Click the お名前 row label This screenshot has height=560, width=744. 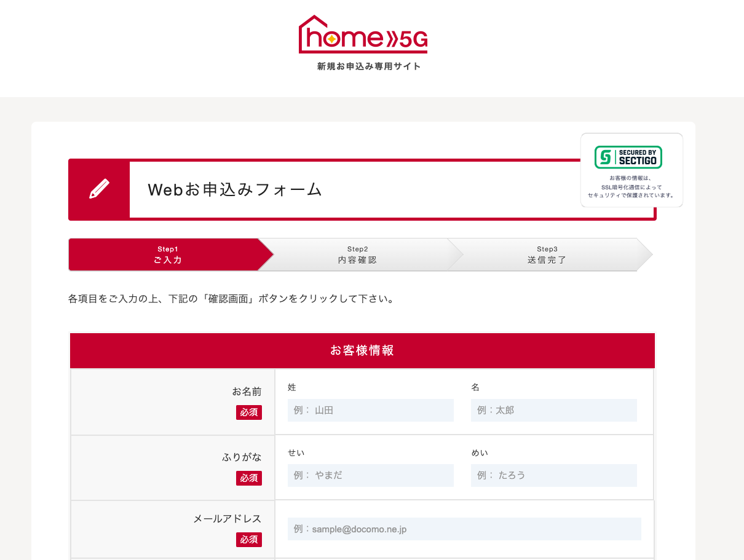[247, 392]
